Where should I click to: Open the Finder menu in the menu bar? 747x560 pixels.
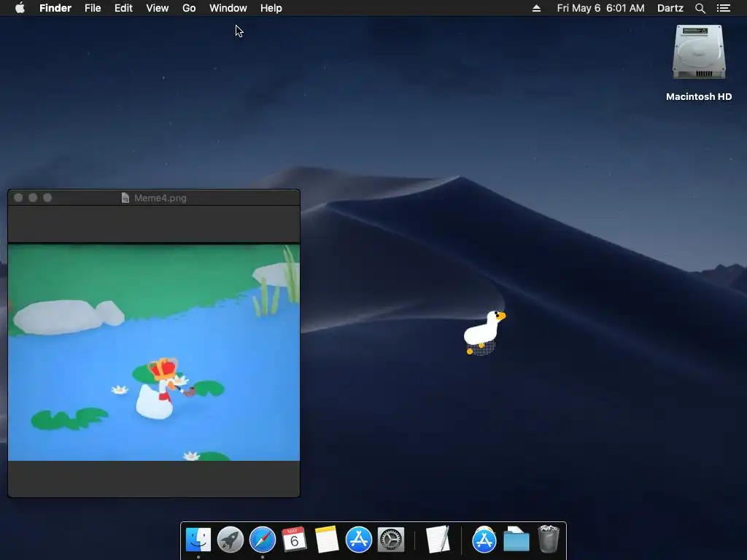tap(55, 8)
